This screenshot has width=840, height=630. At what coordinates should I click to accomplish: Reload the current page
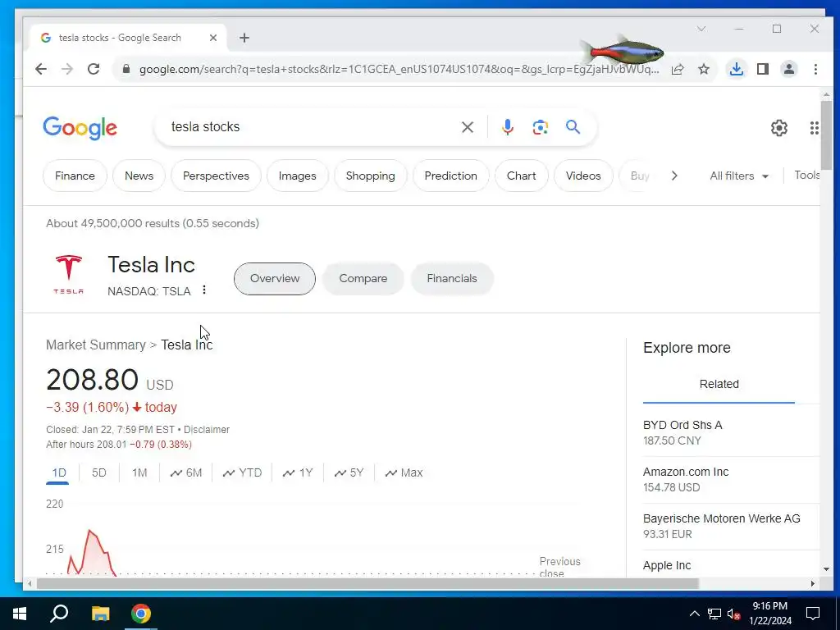click(x=94, y=69)
